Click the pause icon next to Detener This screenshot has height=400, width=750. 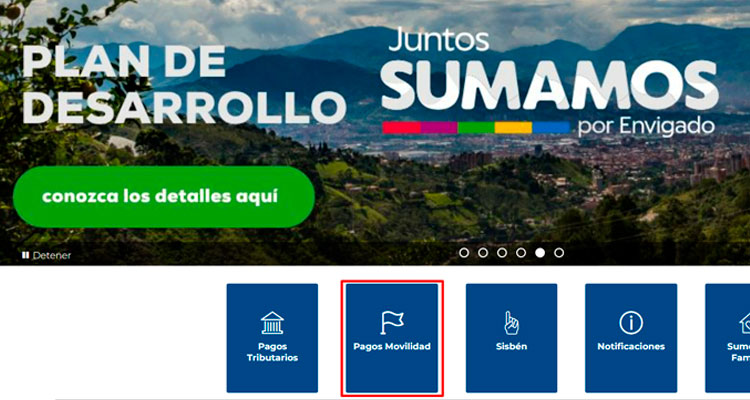pyautogui.click(x=26, y=256)
